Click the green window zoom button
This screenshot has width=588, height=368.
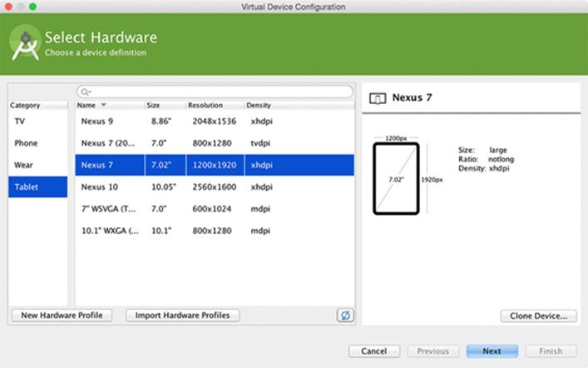[x=32, y=7]
